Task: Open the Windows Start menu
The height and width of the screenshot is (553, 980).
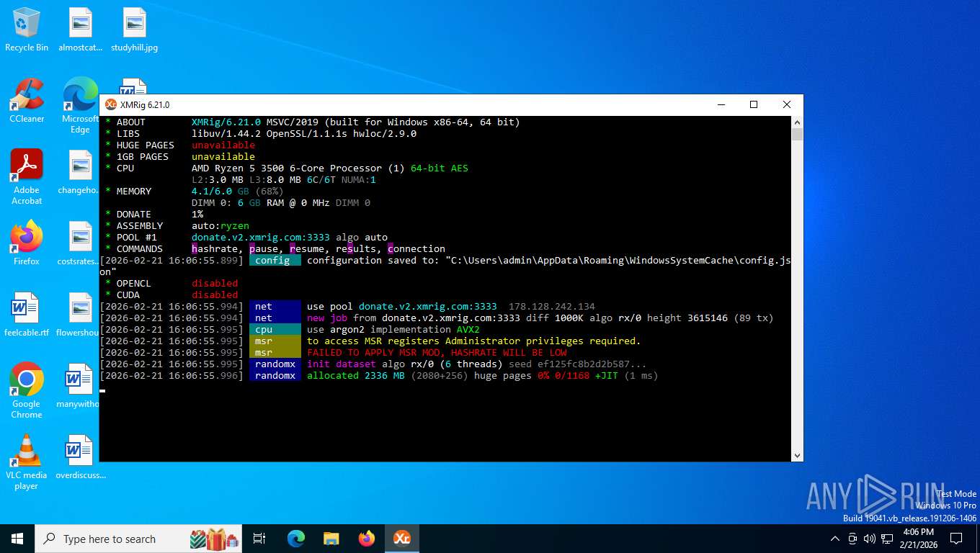Action: 17,539
